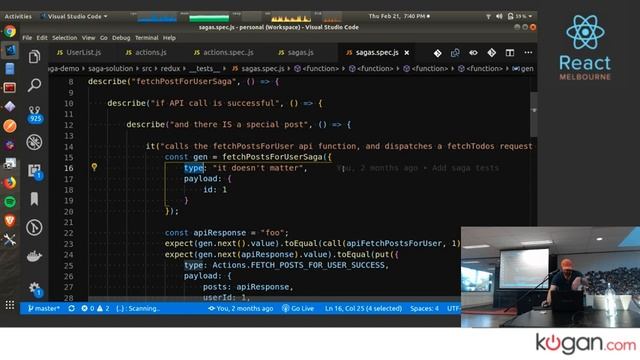Open the Postman icon in the Ubuntu dock
Screen dimensions: 640x360
10,126
